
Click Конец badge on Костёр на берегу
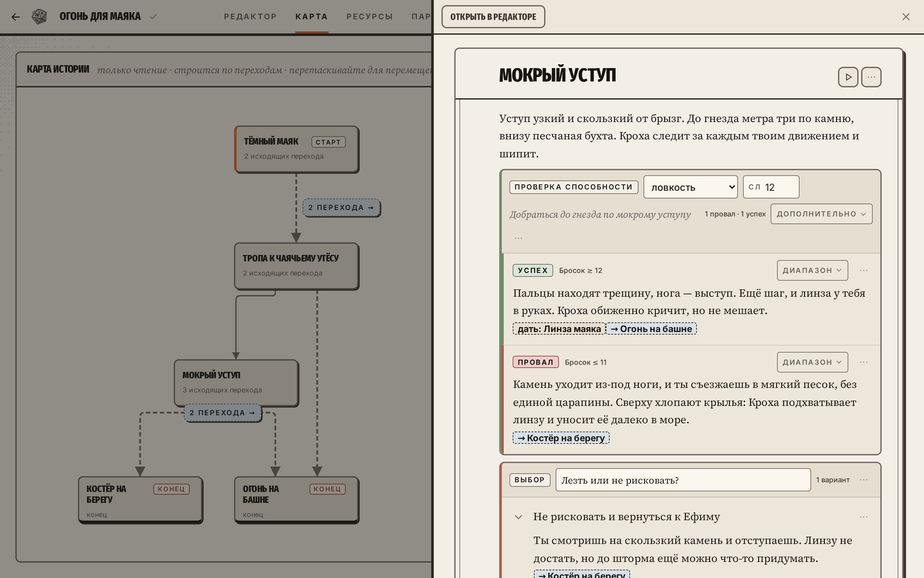point(171,489)
